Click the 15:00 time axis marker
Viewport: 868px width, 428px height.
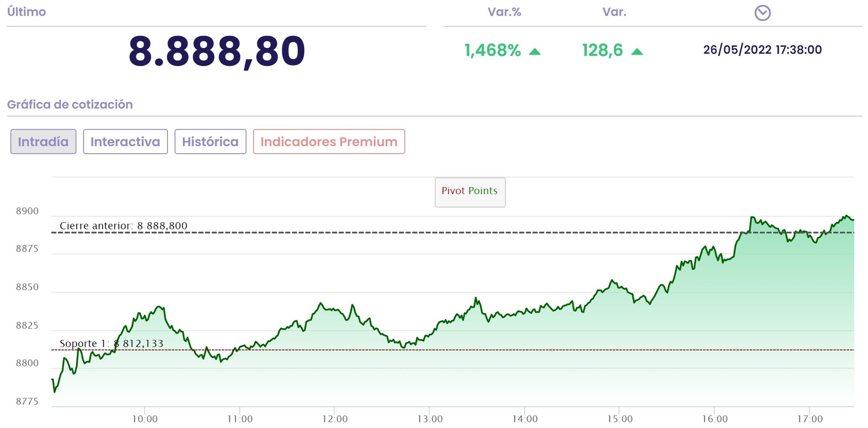click(620, 419)
